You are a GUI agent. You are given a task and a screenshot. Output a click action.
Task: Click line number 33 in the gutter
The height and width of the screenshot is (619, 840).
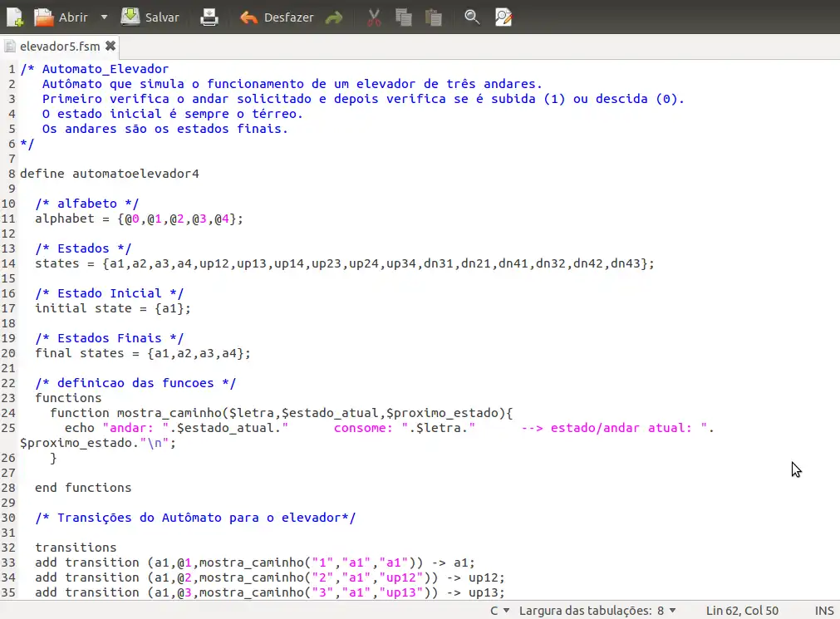click(x=8, y=563)
